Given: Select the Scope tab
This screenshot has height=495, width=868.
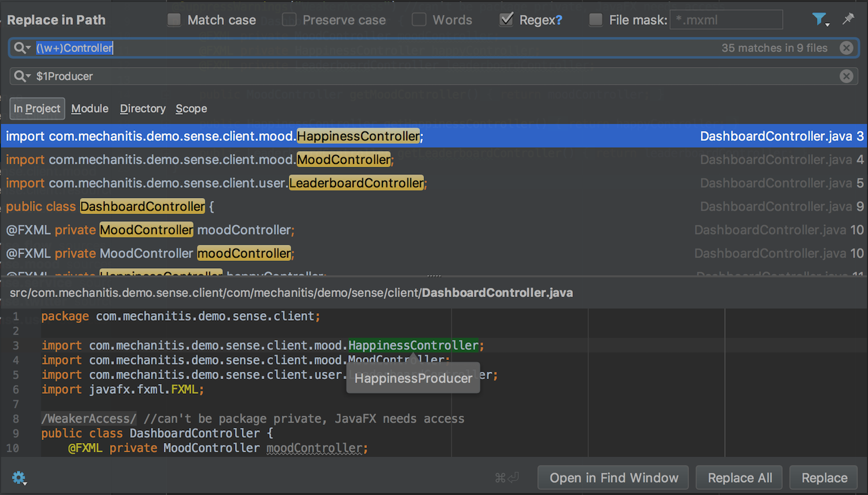Looking at the screenshot, I should point(191,108).
